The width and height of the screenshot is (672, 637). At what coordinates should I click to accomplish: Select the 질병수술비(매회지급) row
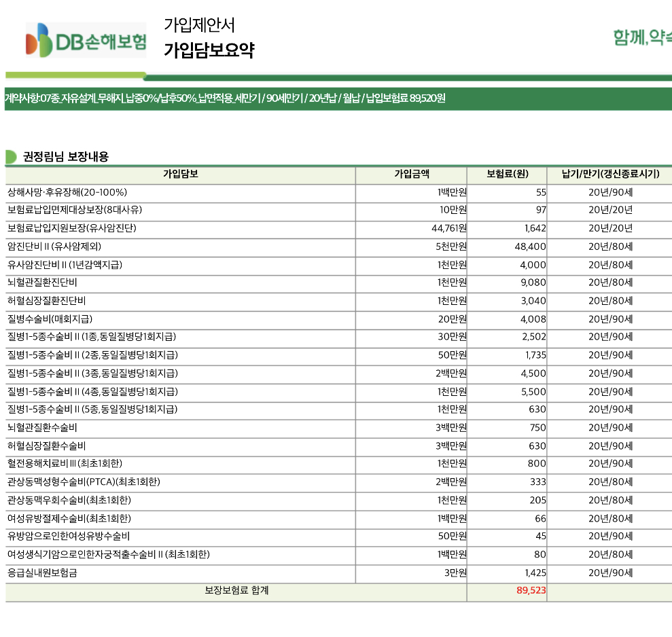pos(338,320)
